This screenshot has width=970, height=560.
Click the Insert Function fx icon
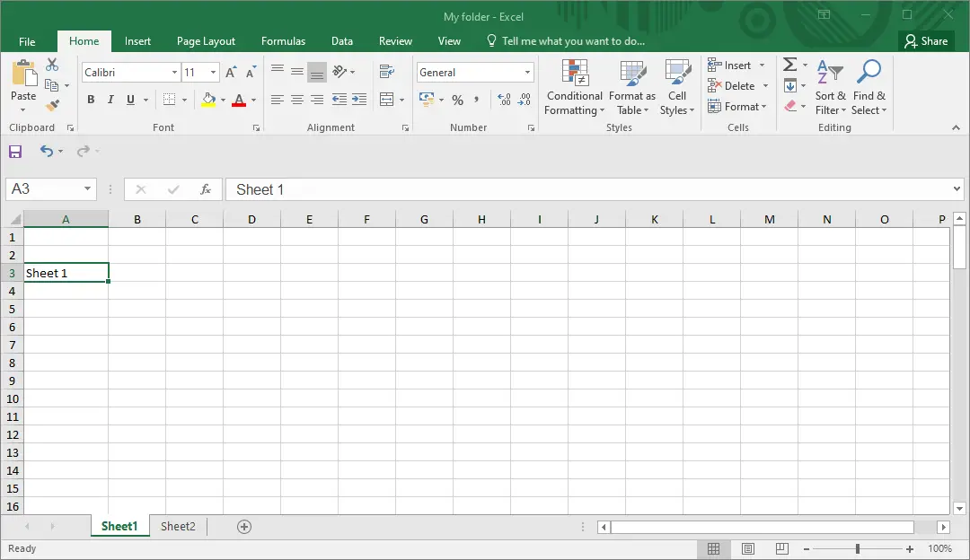pyautogui.click(x=206, y=189)
